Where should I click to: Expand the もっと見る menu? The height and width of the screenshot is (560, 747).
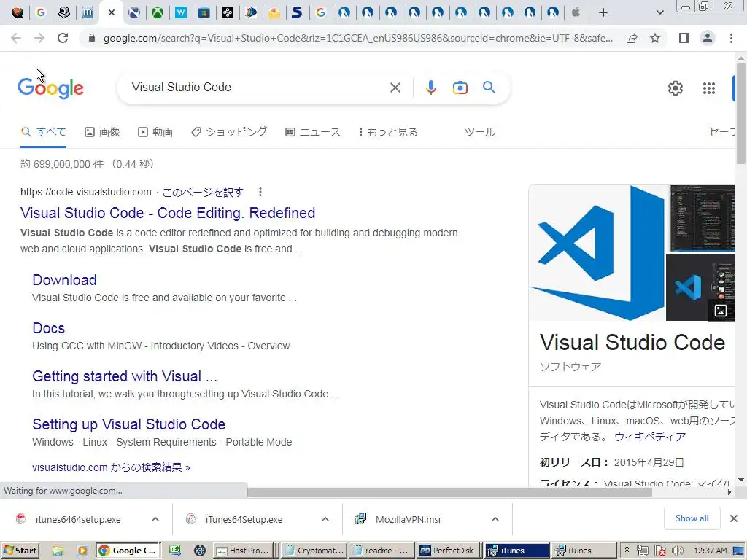click(388, 132)
